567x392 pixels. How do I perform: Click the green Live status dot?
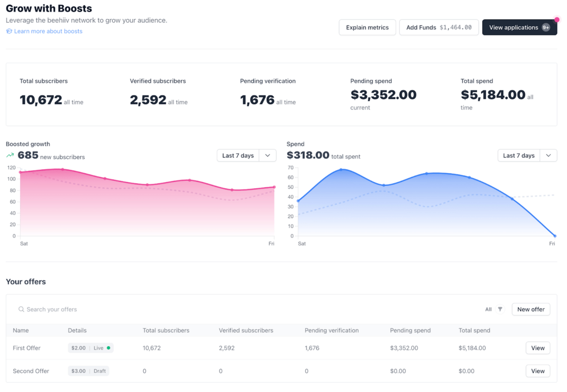108,348
